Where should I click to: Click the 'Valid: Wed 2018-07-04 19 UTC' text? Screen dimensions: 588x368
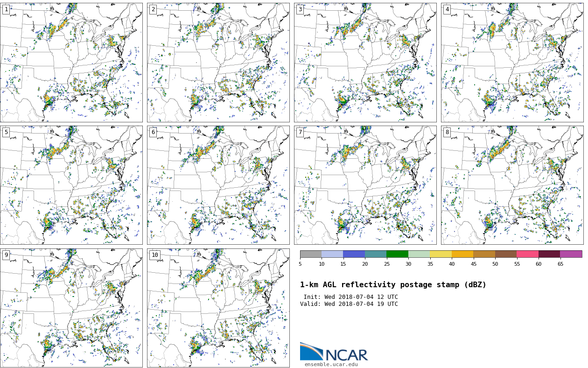pyautogui.click(x=349, y=304)
